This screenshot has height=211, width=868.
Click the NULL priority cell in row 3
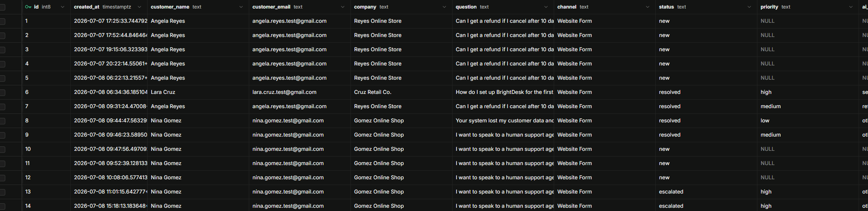pos(808,50)
